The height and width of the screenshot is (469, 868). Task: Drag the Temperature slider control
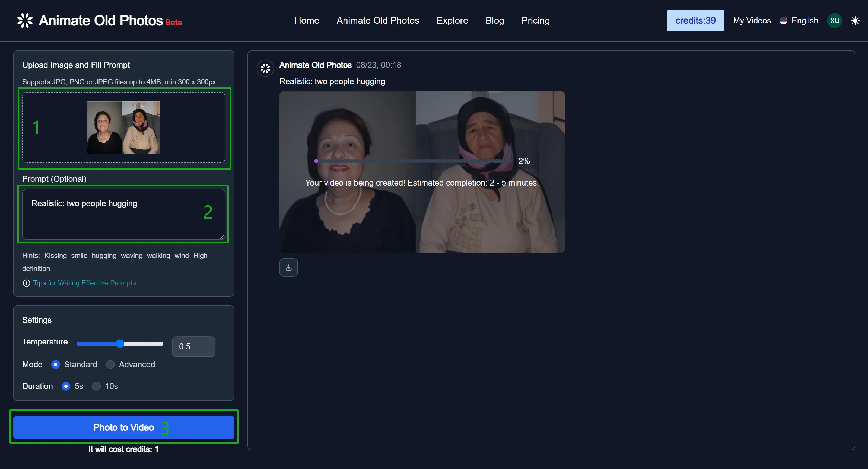(x=120, y=343)
